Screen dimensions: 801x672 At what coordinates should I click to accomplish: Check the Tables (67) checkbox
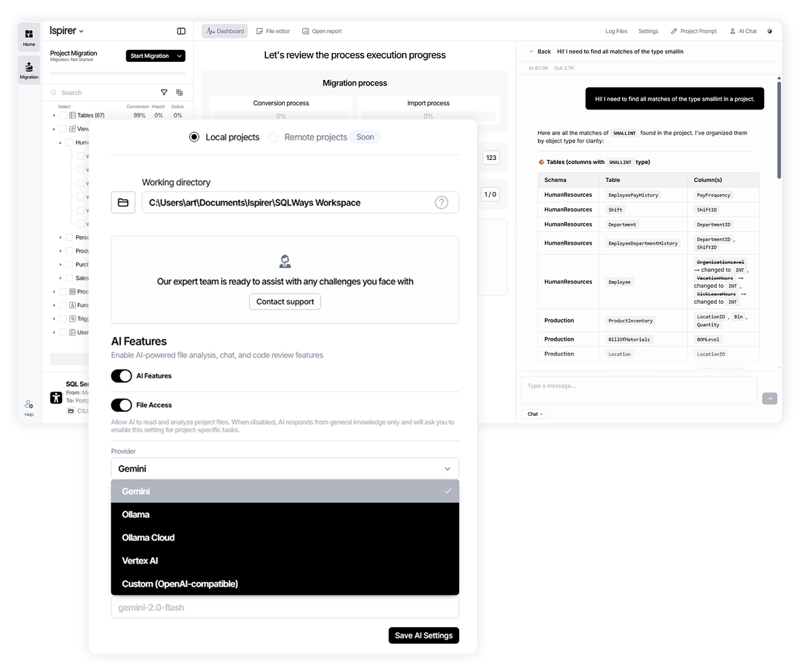(63, 116)
